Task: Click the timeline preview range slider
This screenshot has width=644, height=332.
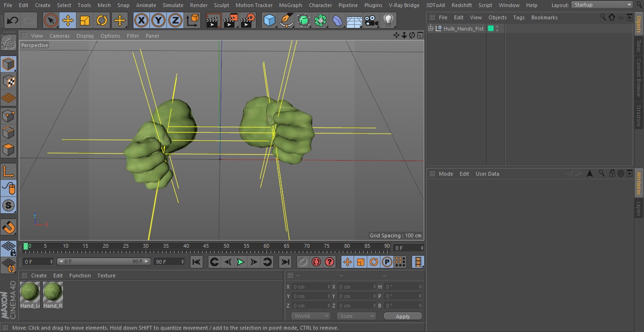Action: point(104,261)
